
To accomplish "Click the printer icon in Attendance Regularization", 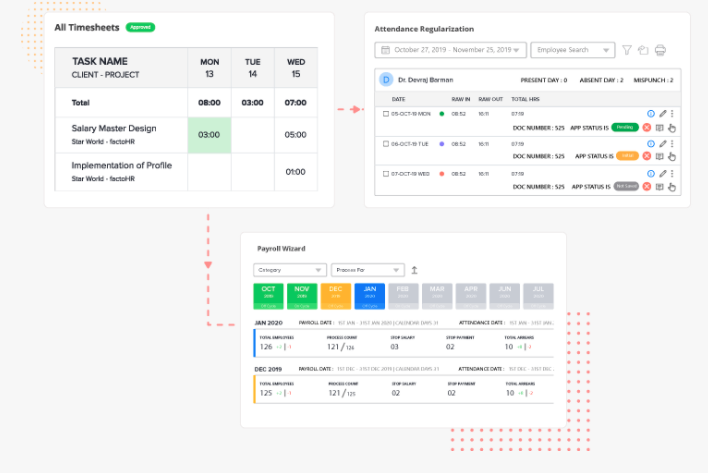I will click(x=660, y=50).
